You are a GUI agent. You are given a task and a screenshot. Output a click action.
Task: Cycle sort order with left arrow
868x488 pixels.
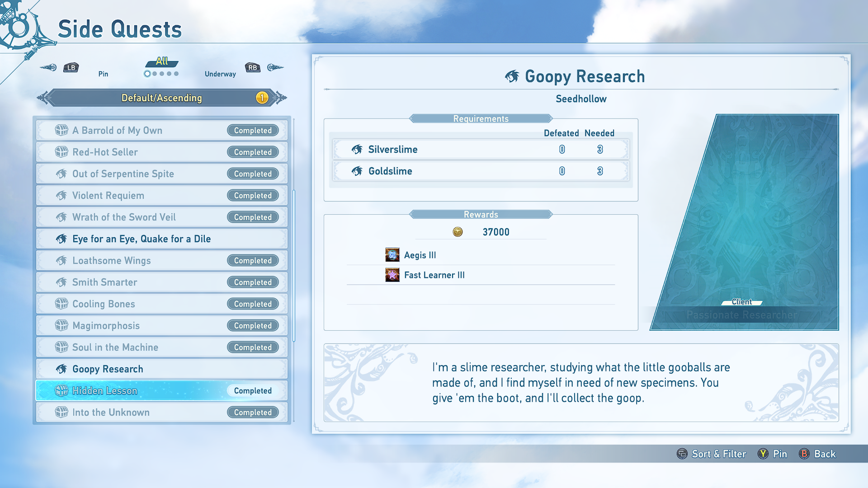point(43,98)
